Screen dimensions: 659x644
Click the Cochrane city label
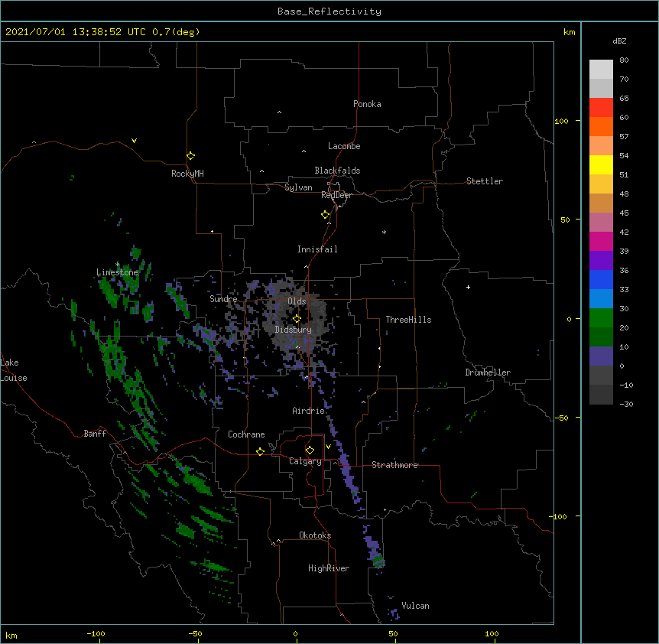(246, 434)
